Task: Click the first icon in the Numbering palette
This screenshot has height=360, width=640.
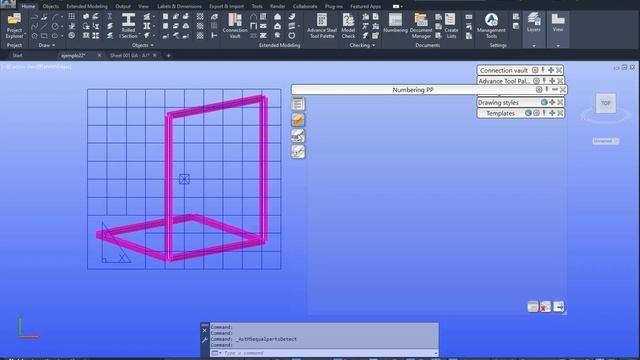Action: pos(298,104)
